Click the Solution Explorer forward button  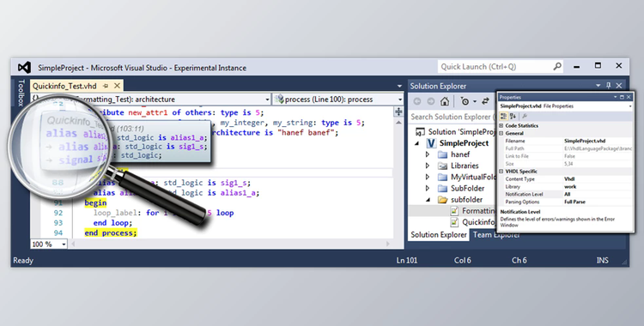[x=430, y=101]
